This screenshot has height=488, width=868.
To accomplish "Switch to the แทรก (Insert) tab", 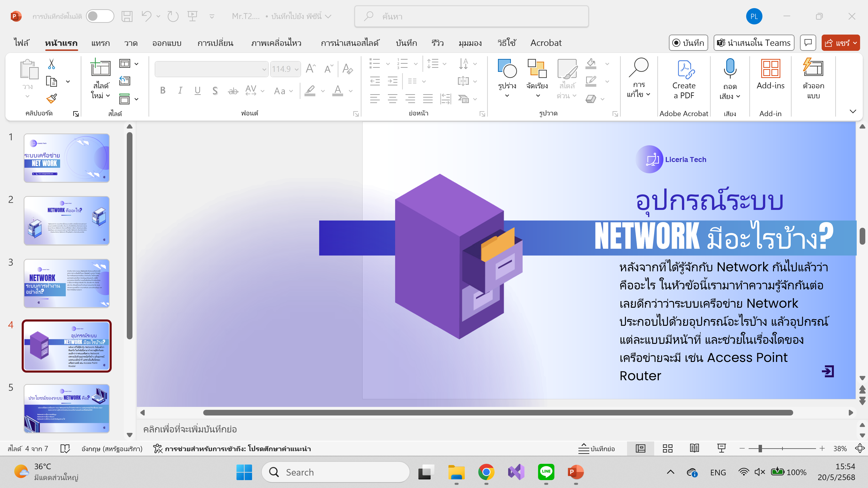I will point(100,43).
